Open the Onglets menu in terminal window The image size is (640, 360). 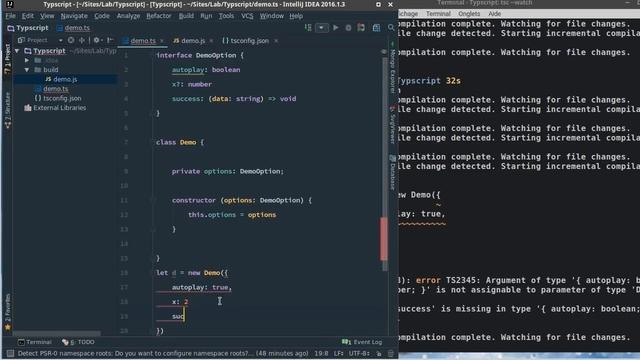pos(469,13)
